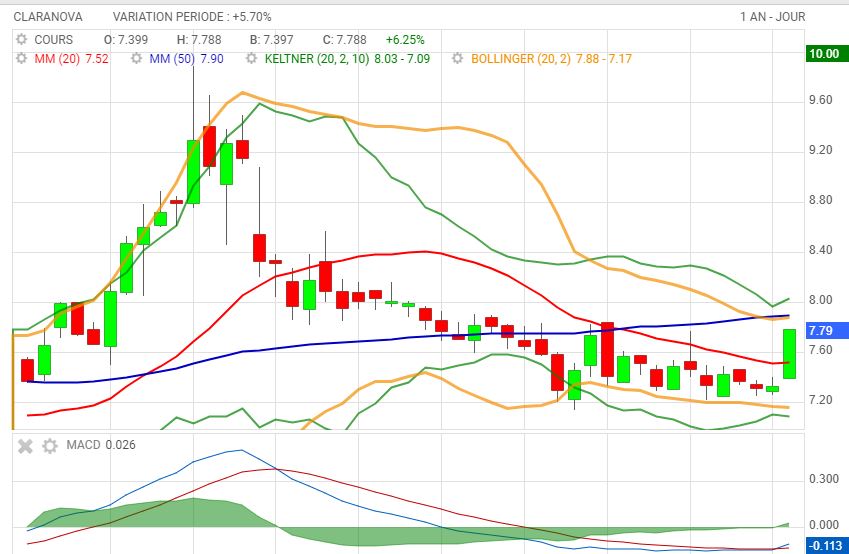Screen dimensions: 849x554
Task: Open gear icon for KELTNER indicator
Action: coord(251,58)
